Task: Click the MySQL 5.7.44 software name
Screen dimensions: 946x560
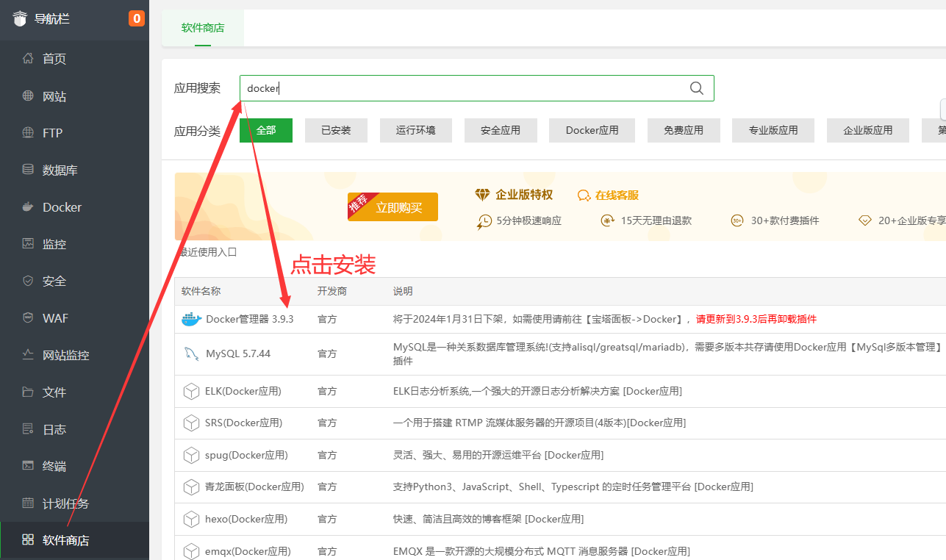Action: pyautogui.click(x=238, y=353)
